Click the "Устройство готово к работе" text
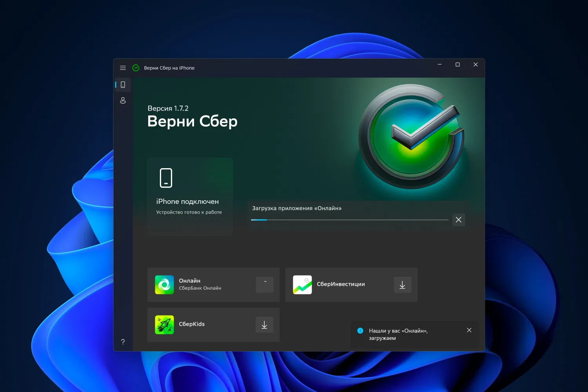This screenshot has width=588, height=392. (189, 212)
